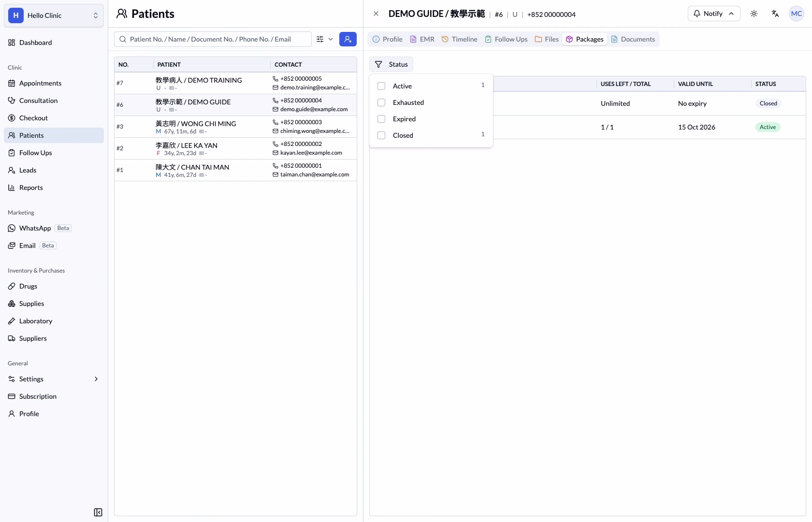Click the Closed status badge in table

click(768, 103)
